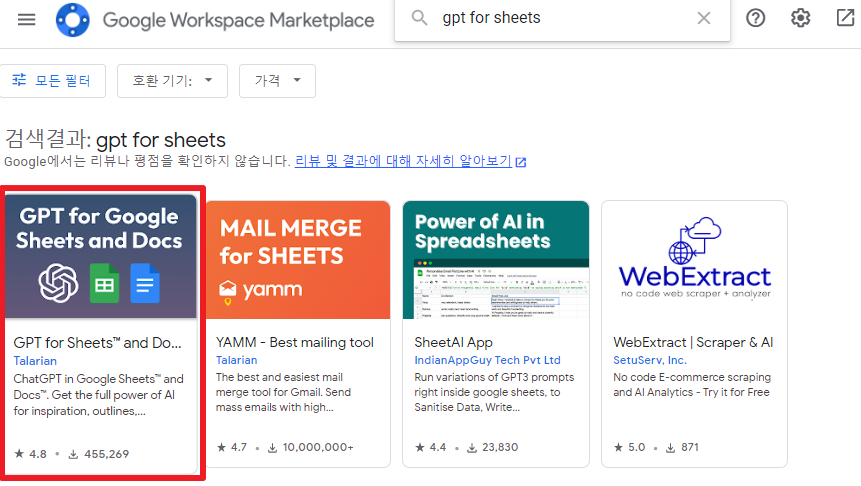Screen dimensions: 861x486
Task: Click the open-in-new-window icon
Action: coord(846,18)
